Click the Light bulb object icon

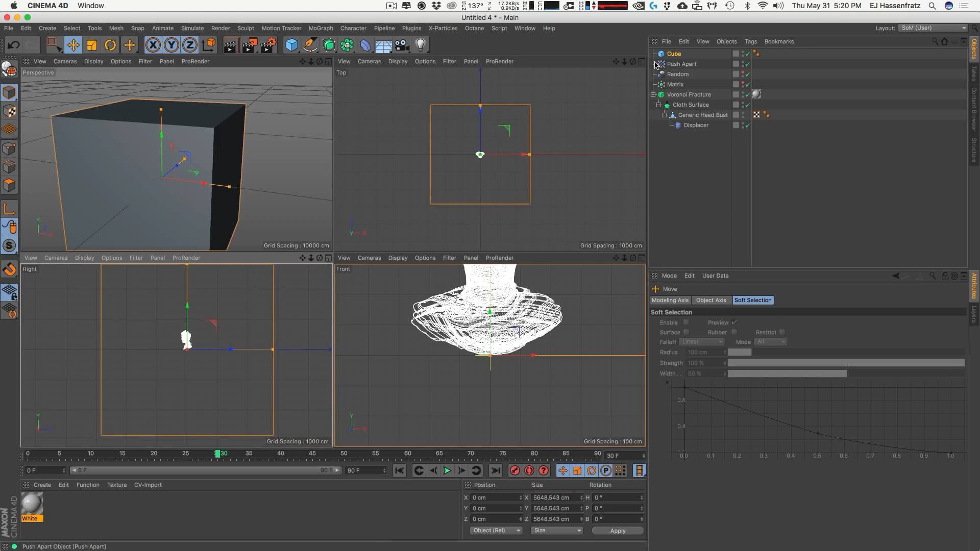point(421,45)
